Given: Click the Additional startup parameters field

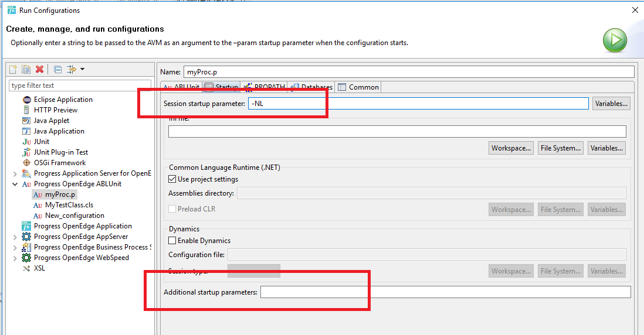Looking at the screenshot, I should click(x=445, y=292).
